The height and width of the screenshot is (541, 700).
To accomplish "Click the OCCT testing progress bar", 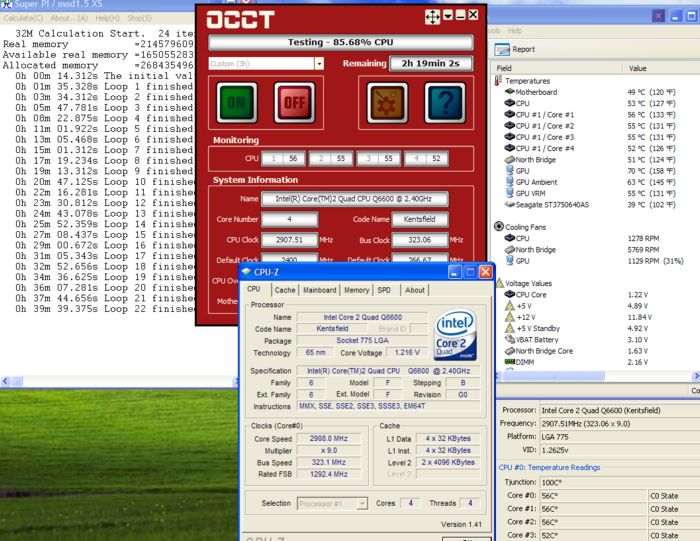I will pos(340,42).
